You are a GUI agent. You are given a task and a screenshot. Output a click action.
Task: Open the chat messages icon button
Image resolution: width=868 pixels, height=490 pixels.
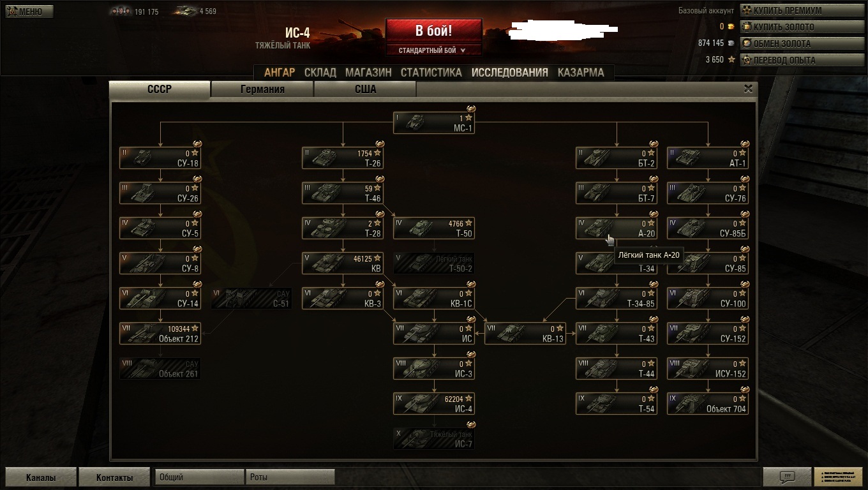coord(787,477)
